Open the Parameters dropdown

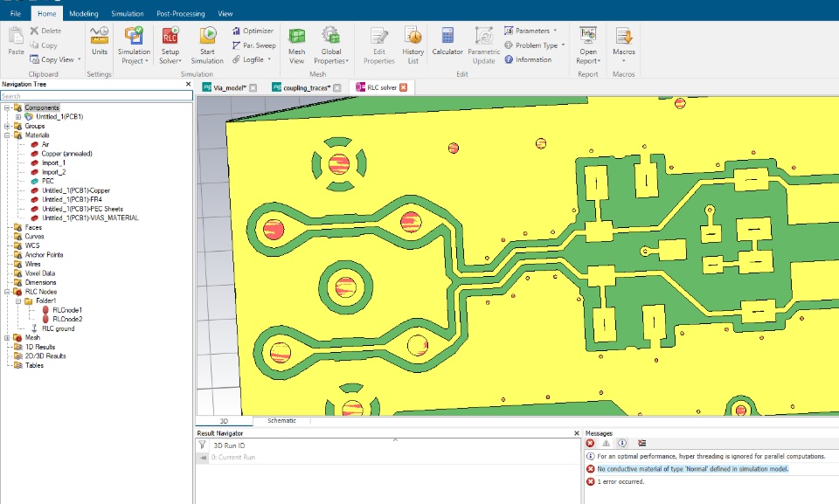[x=555, y=31]
